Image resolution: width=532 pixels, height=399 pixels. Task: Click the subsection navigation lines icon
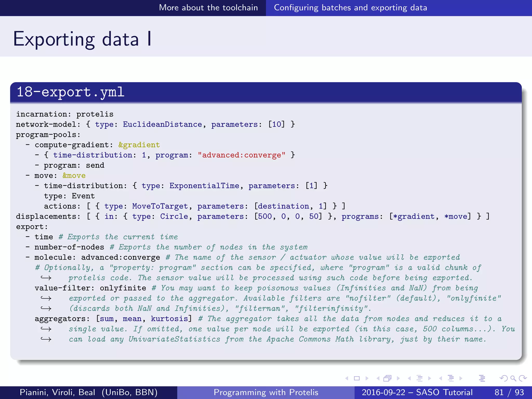coord(419,378)
